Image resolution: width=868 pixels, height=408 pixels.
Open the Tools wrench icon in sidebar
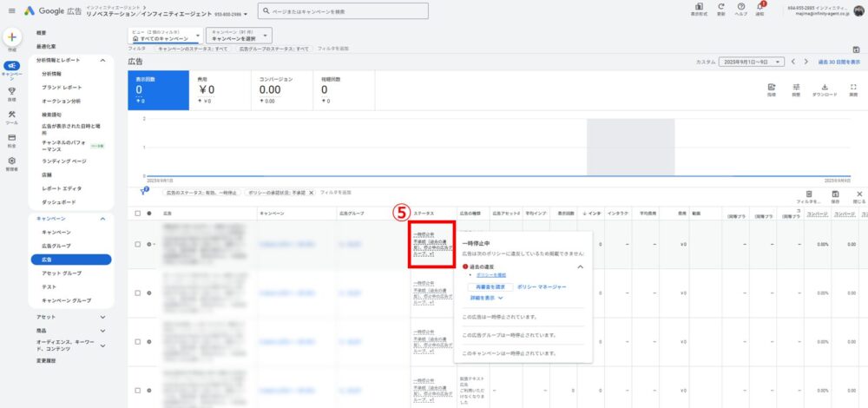pyautogui.click(x=12, y=115)
